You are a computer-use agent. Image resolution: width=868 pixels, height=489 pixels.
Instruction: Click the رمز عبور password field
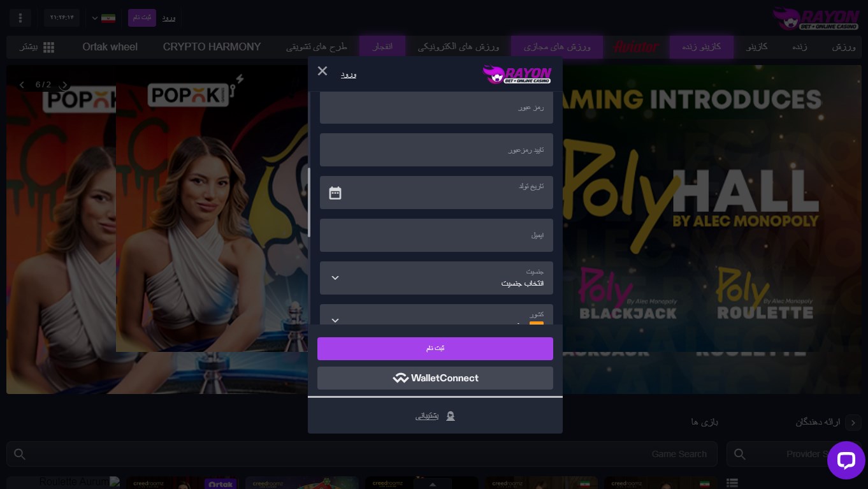(437, 107)
